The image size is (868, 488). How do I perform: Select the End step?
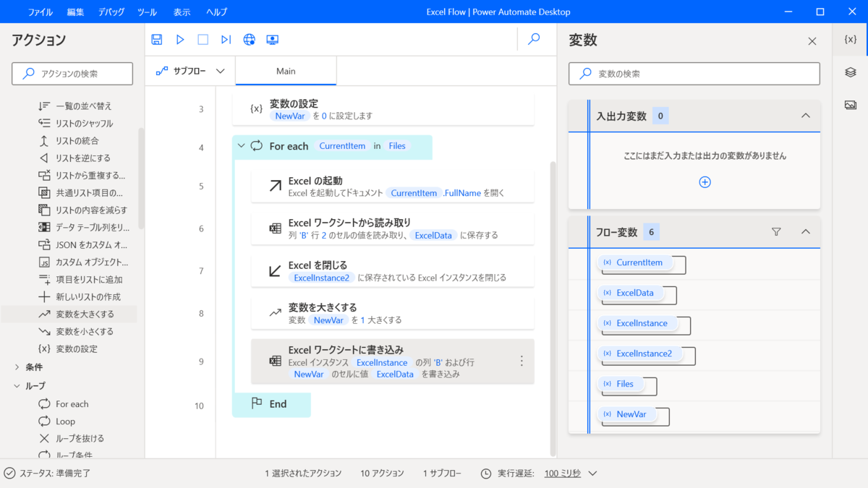(x=271, y=404)
